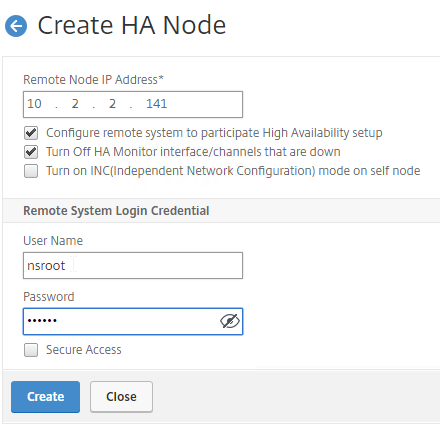This screenshot has height=424, width=440.
Task: Go back using the blue arrow icon
Action: (x=16, y=26)
